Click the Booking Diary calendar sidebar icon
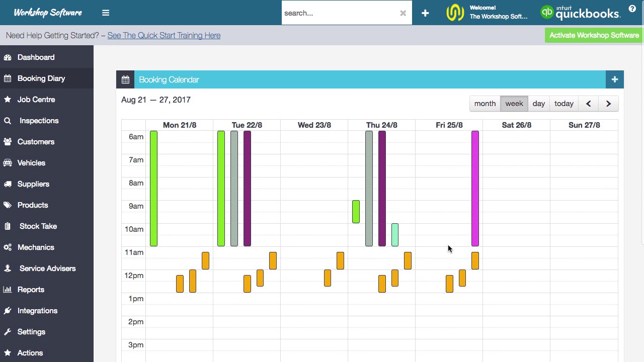The width and height of the screenshot is (644, 362). click(x=8, y=78)
